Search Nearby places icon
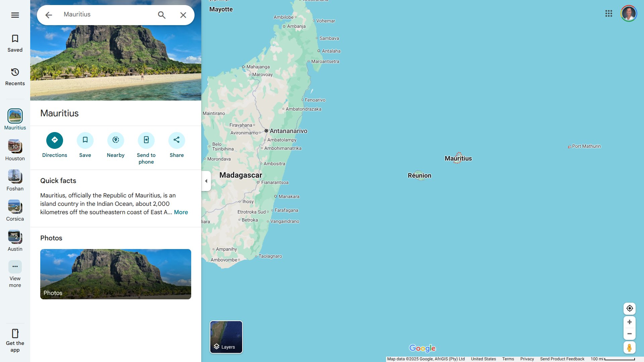Image resolution: width=644 pixels, height=362 pixels. coord(116,140)
